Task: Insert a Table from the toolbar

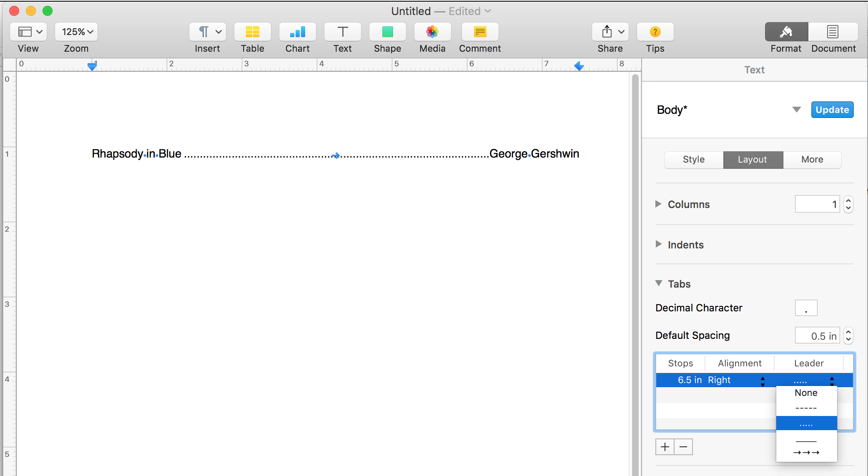Action: click(x=252, y=32)
